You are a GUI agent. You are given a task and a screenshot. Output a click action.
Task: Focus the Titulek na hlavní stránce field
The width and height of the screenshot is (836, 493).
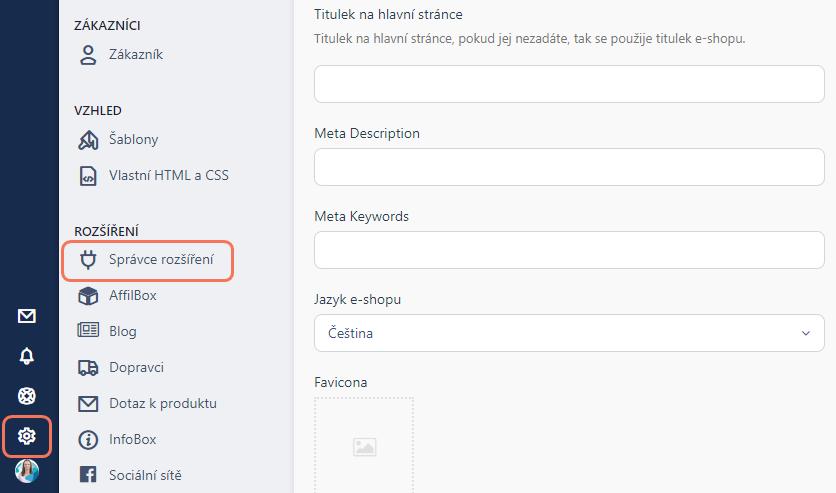569,84
